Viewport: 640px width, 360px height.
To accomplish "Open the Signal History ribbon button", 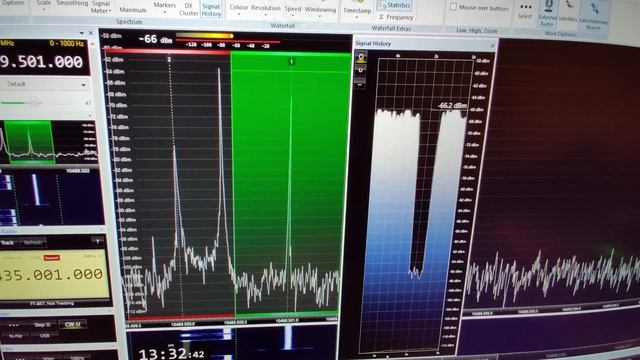I will tap(211, 9).
